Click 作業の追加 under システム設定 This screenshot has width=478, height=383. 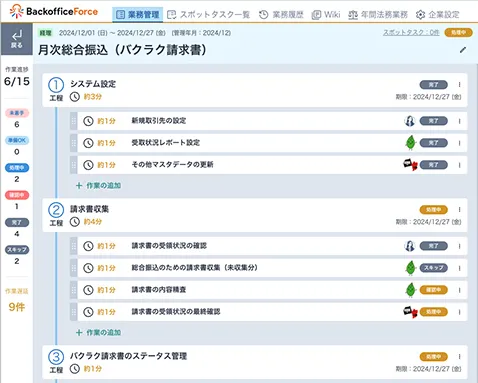pyautogui.click(x=99, y=186)
